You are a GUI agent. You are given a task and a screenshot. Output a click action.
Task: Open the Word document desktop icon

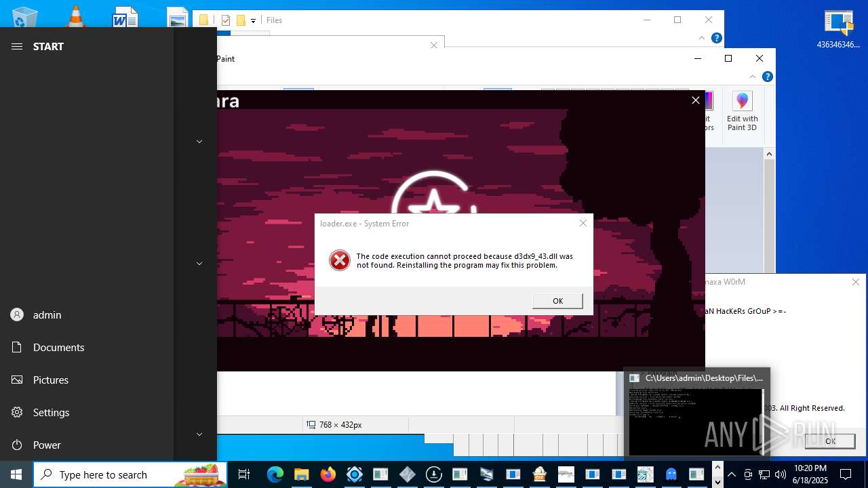(x=125, y=17)
